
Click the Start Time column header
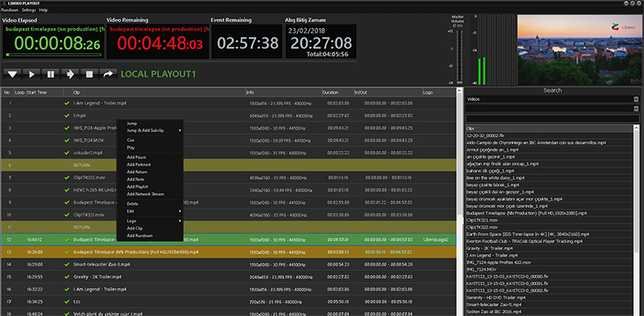point(44,93)
